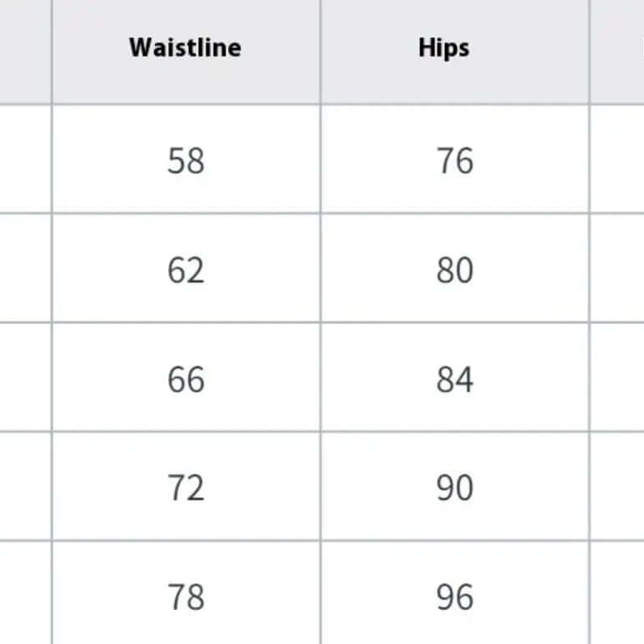The height and width of the screenshot is (644, 644).
Task: Click the Waistline column header
Action: (x=186, y=51)
